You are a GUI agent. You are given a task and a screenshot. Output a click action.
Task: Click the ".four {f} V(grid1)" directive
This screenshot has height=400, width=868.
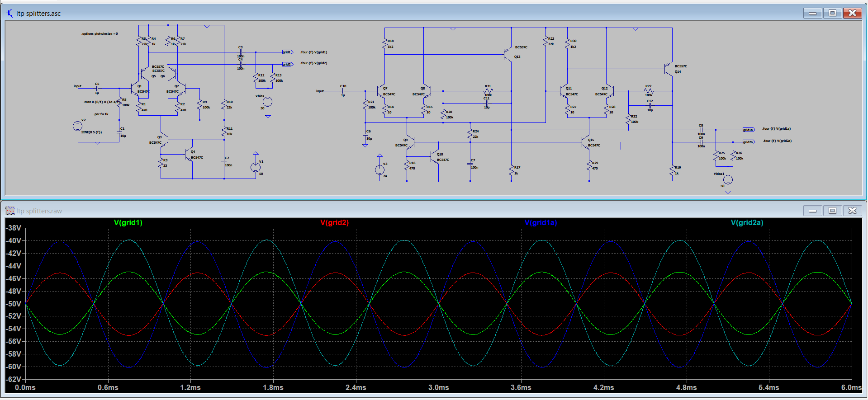pyautogui.click(x=313, y=52)
